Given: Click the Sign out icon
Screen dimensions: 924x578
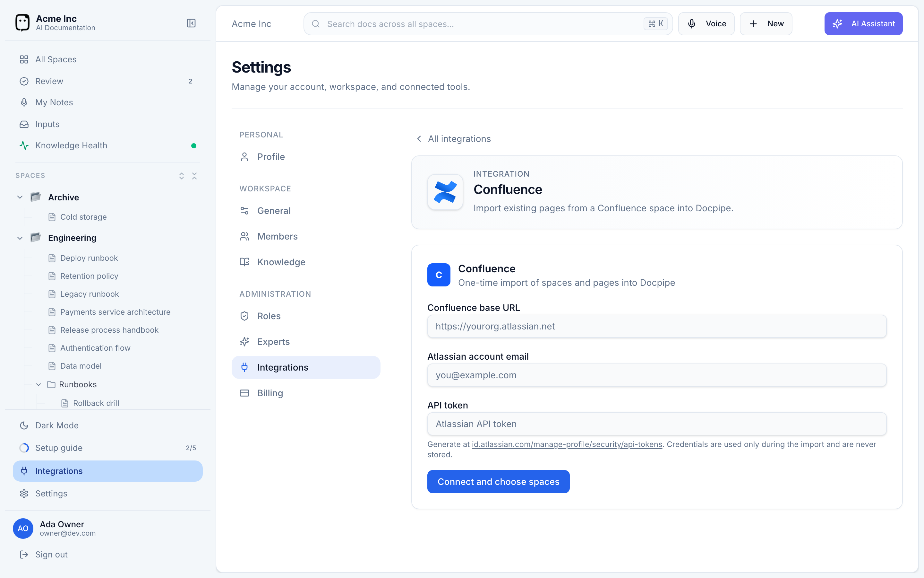Looking at the screenshot, I should point(24,555).
